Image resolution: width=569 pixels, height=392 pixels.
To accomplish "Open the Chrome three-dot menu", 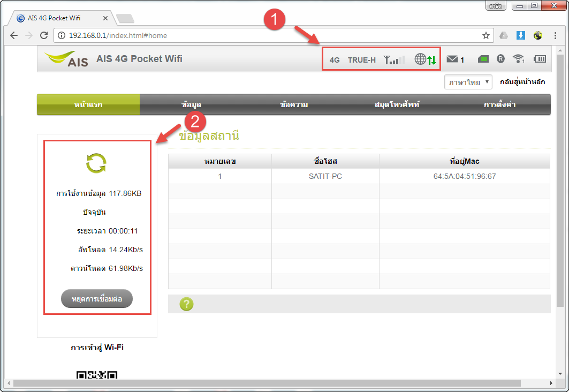I will tap(555, 35).
